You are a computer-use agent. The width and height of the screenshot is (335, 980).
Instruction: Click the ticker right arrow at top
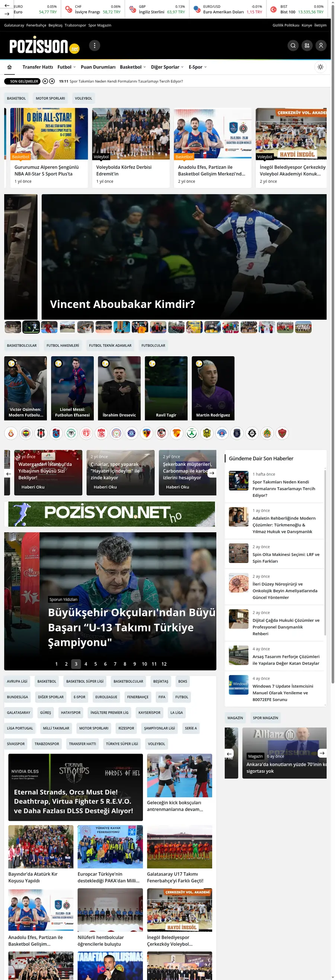coord(7,14)
